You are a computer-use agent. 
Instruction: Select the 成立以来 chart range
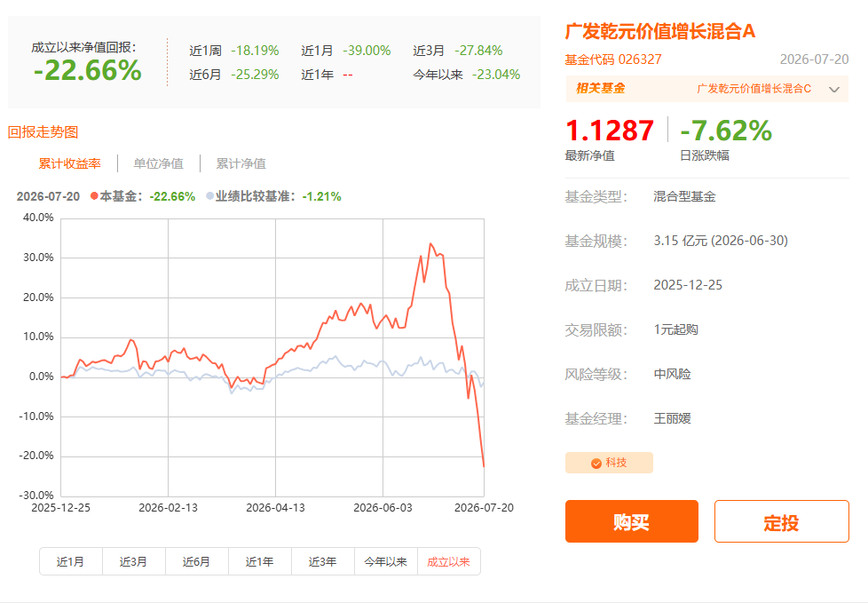448,561
